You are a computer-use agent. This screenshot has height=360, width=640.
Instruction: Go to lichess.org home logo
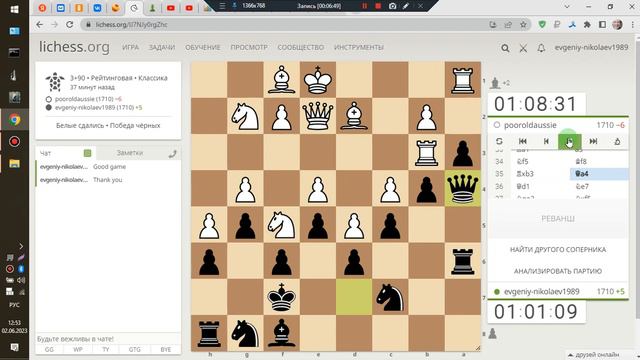tap(74, 47)
